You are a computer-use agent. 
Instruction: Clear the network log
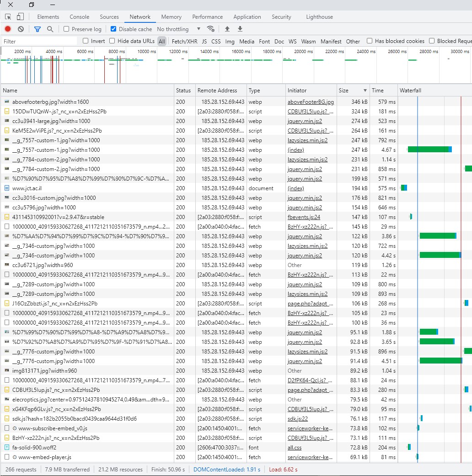21,29
